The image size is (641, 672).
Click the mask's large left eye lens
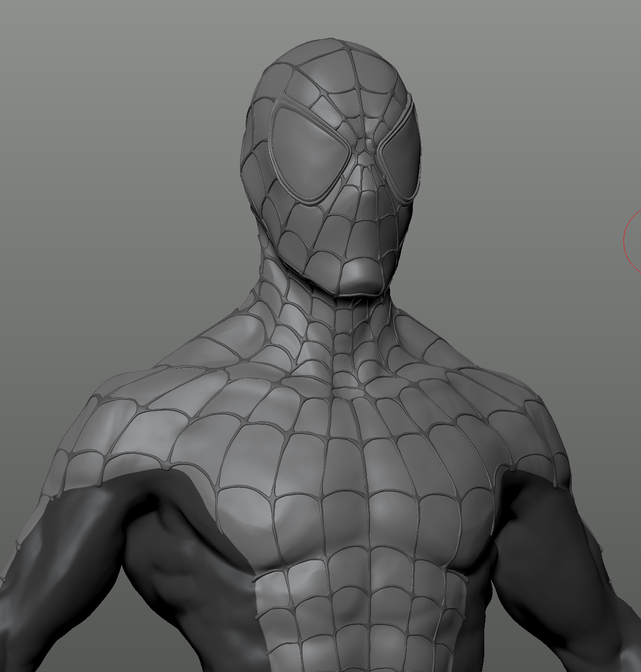coord(309,154)
